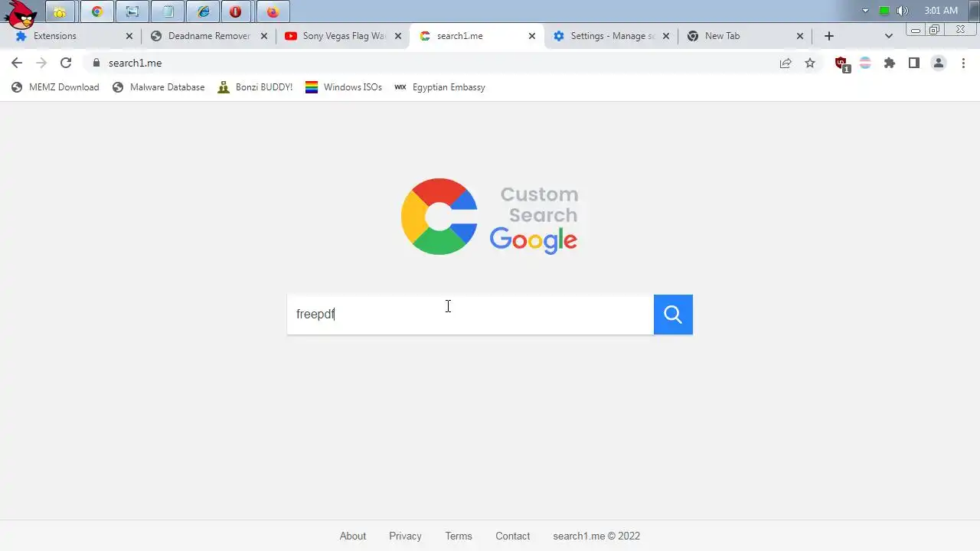The width and height of the screenshot is (980, 551).
Task: Click the padlock site info icon
Action: (x=96, y=64)
